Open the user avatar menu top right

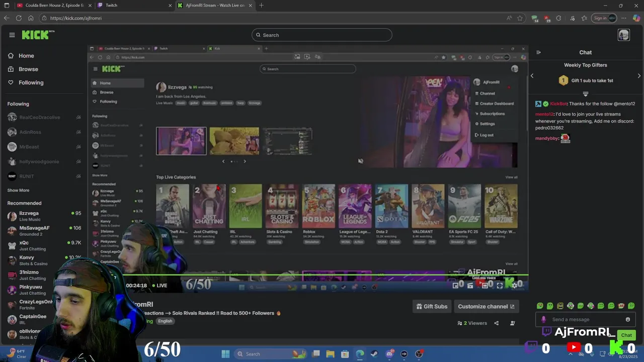click(624, 35)
